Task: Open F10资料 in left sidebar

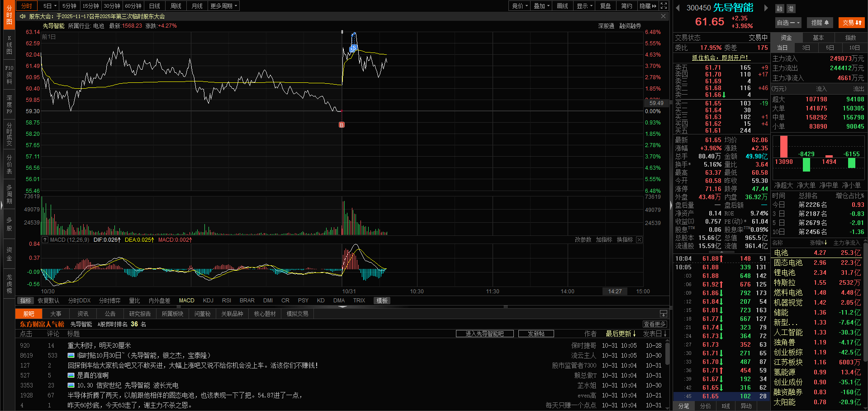Action: point(9,75)
